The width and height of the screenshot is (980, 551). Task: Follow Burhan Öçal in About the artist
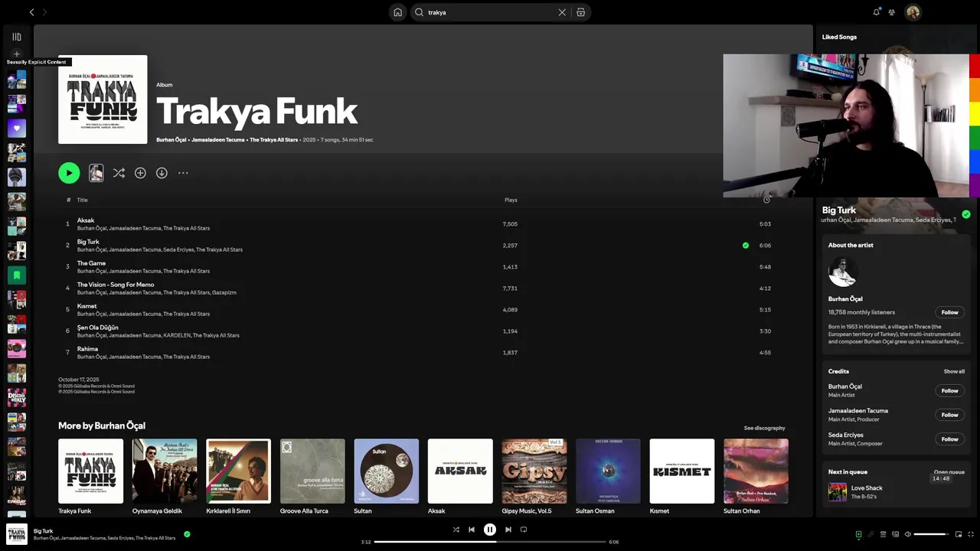[949, 312]
